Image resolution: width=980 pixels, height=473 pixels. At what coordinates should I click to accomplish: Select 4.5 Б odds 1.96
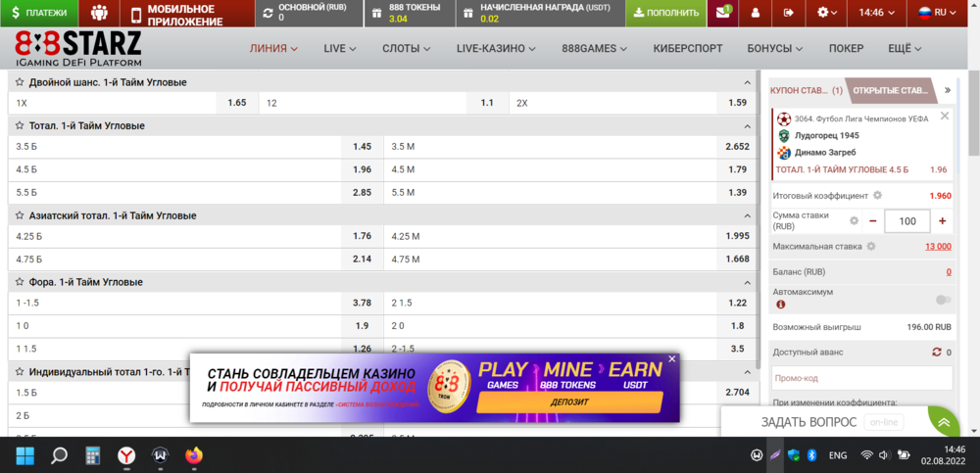[362, 169]
